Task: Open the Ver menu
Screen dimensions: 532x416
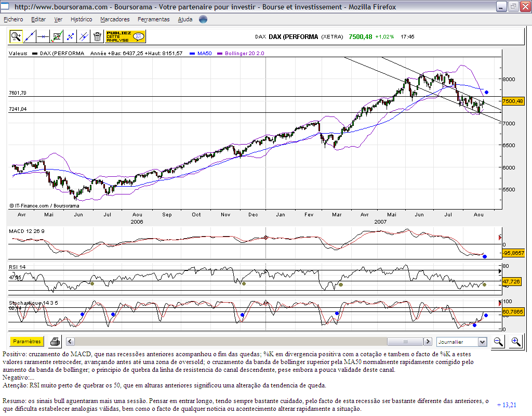Action: (58, 19)
